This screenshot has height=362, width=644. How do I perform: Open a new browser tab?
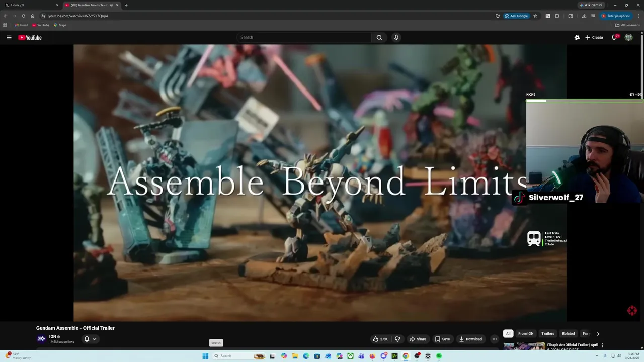click(x=126, y=5)
